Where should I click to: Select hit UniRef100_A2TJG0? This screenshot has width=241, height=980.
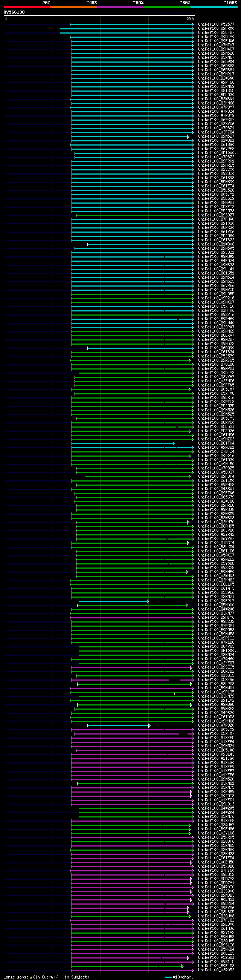pyautogui.click(x=216, y=759)
